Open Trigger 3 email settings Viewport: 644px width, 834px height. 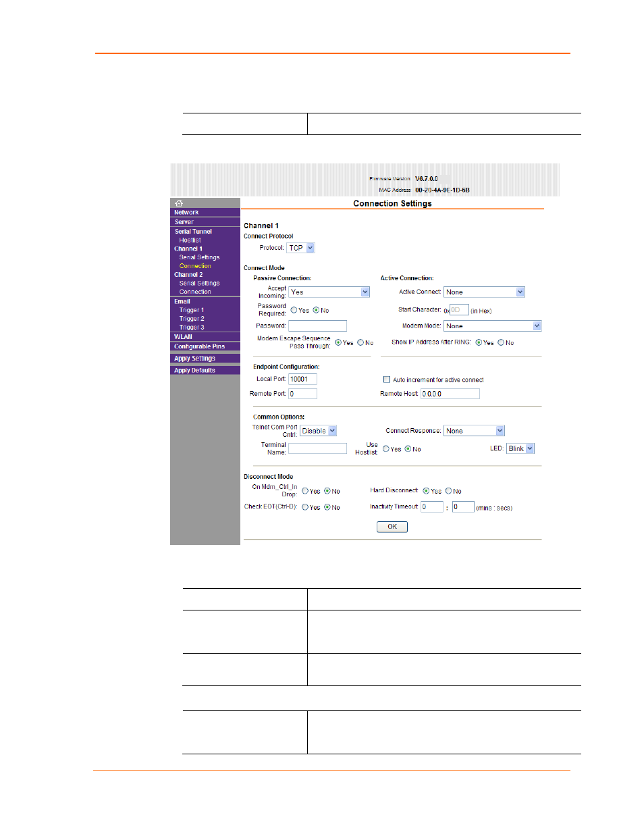pyautogui.click(x=192, y=328)
